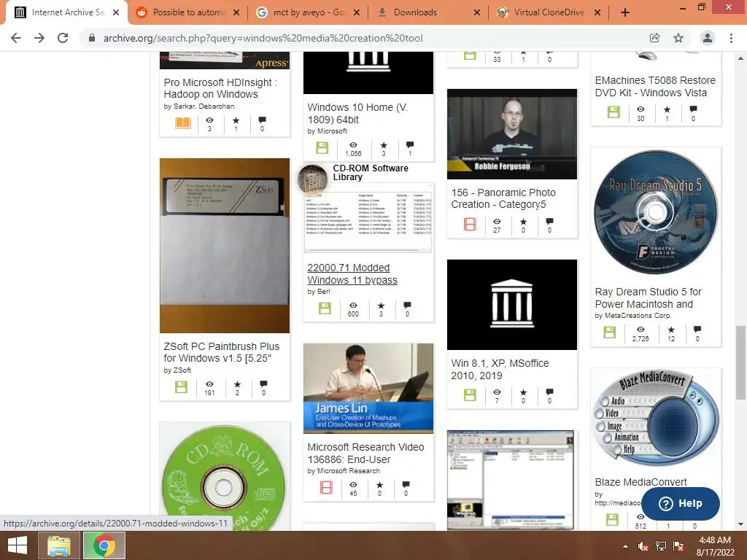
Task: Close the Internet Archive Search tab
Action: coord(116,13)
